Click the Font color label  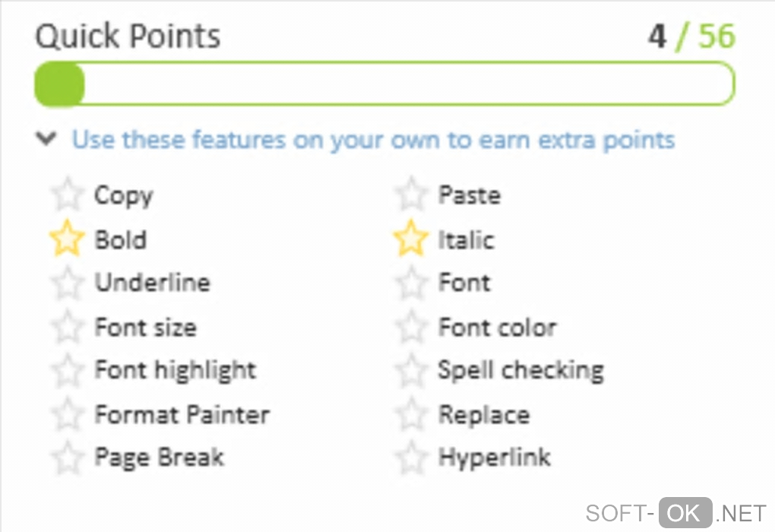click(497, 328)
